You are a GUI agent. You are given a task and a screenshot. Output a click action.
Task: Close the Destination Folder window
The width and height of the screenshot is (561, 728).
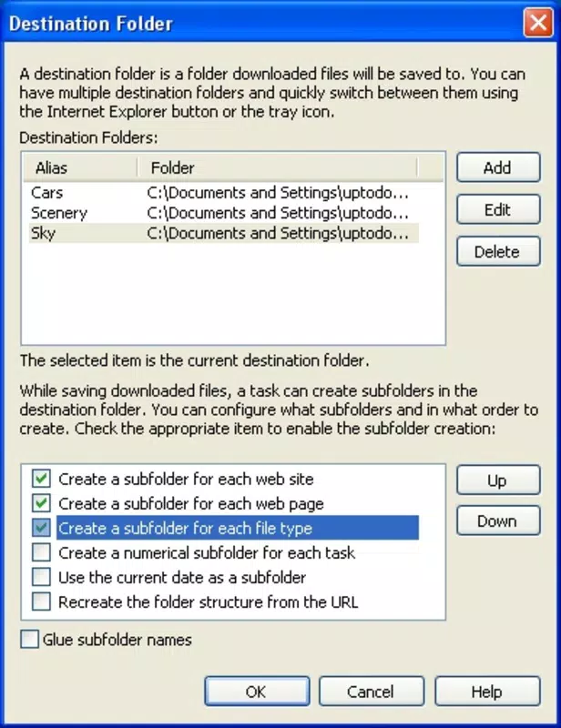pyautogui.click(x=537, y=22)
